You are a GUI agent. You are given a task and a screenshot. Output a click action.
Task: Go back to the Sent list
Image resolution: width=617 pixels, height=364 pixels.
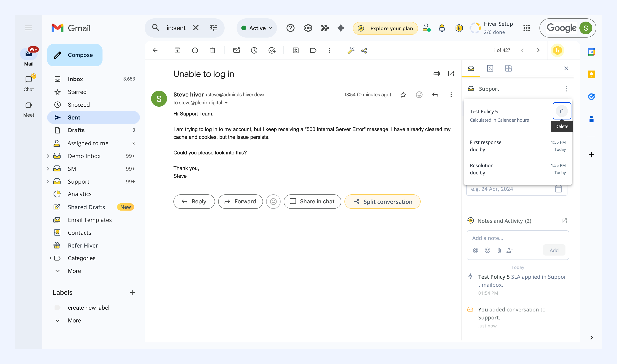click(x=155, y=51)
